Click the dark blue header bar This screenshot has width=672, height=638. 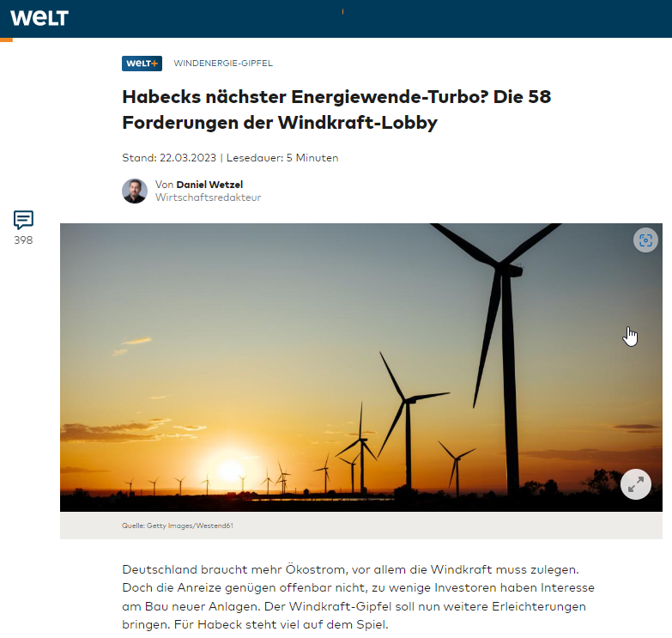pyautogui.click(x=336, y=19)
